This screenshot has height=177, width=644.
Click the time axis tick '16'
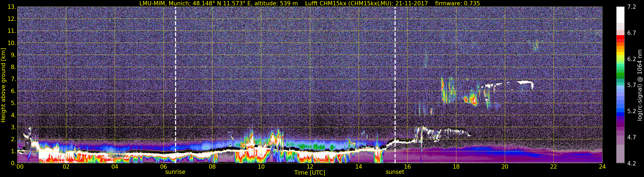407,167
